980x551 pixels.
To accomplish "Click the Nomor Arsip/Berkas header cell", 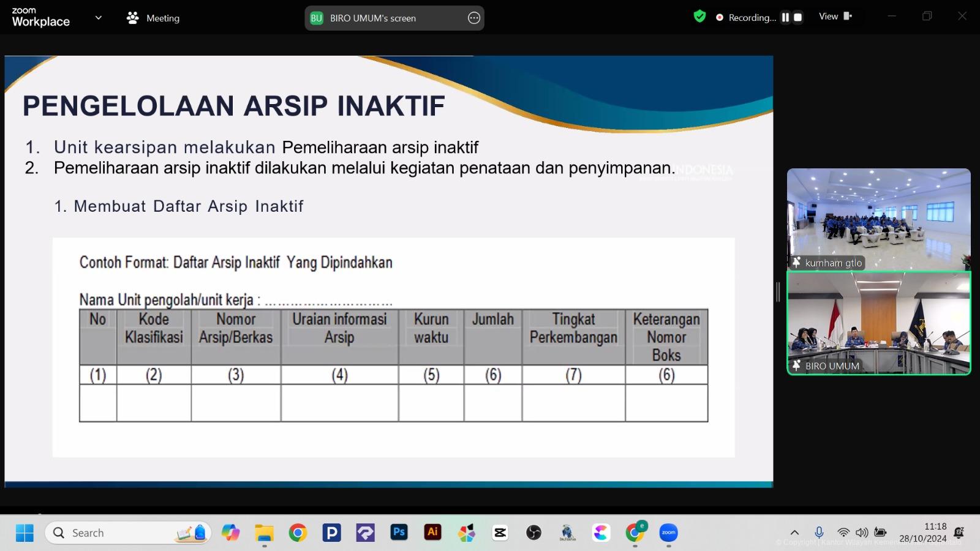I will (236, 337).
